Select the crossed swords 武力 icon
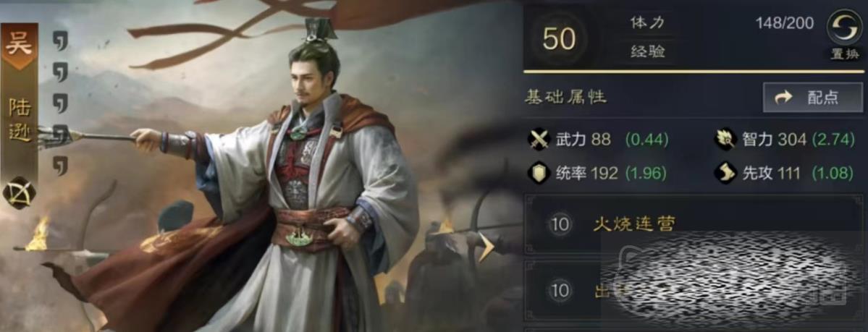Screen dimensions: 868x332 538,140
